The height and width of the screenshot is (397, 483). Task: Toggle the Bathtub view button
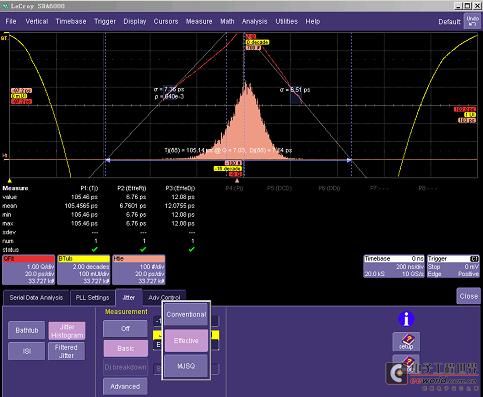tap(27, 330)
